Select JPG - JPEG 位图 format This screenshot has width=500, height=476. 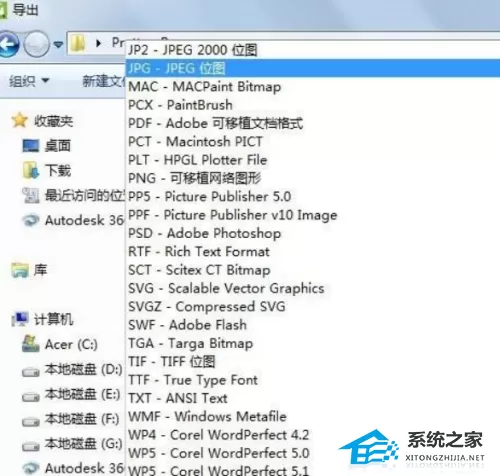(313, 68)
